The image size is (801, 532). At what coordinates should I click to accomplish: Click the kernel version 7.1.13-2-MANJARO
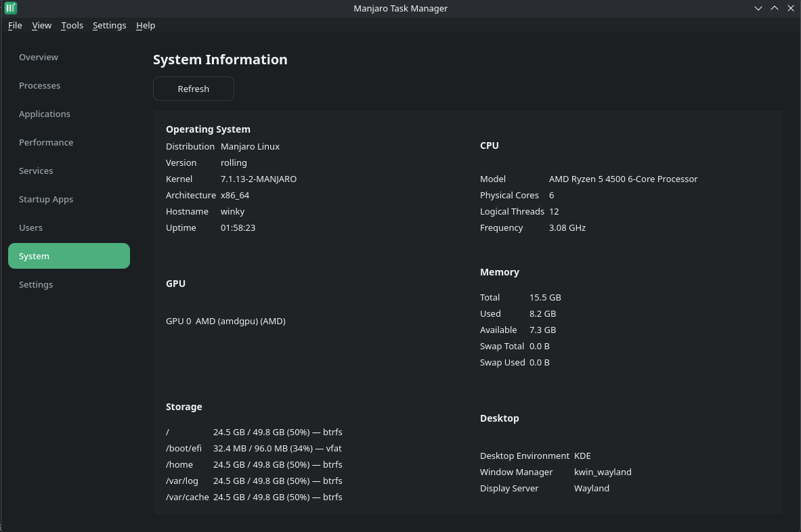(259, 179)
